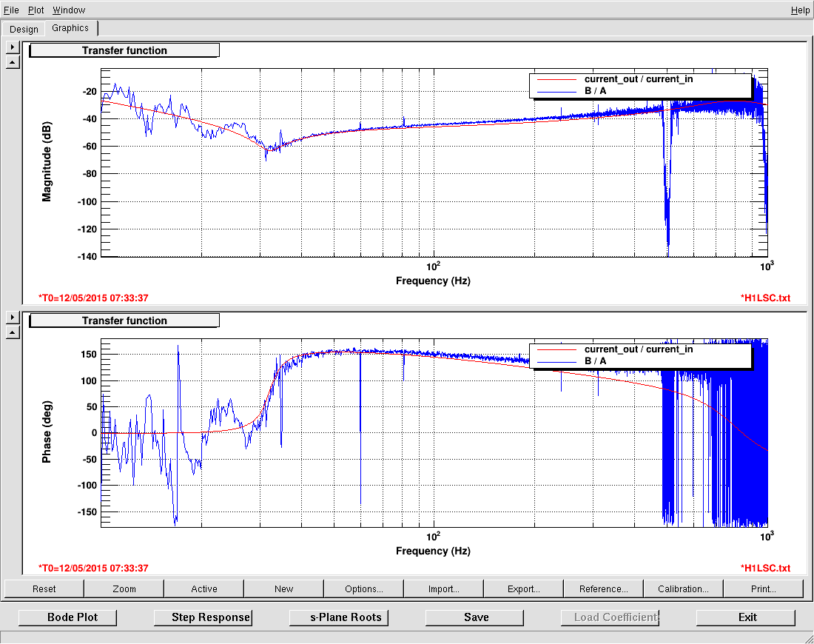The height and width of the screenshot is (644, 814).
Task: Click right-arrow button beside magnitude plot
Action: click(x=13, y=47)
